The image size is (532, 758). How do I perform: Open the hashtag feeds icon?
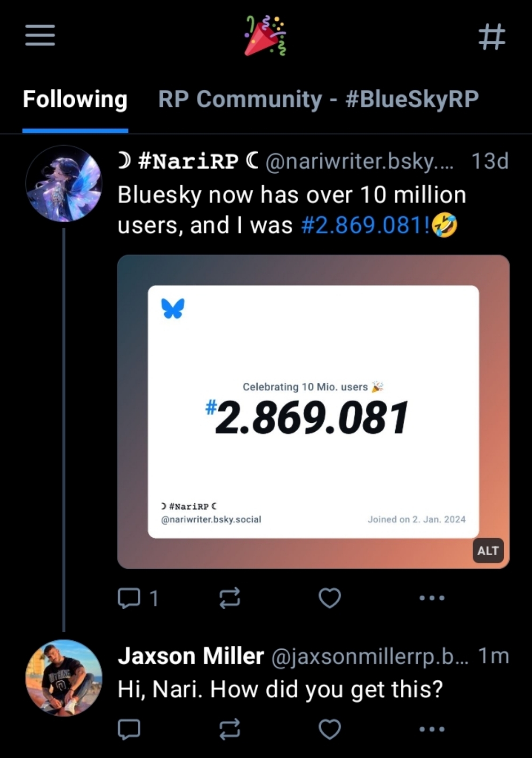point(492,37)
